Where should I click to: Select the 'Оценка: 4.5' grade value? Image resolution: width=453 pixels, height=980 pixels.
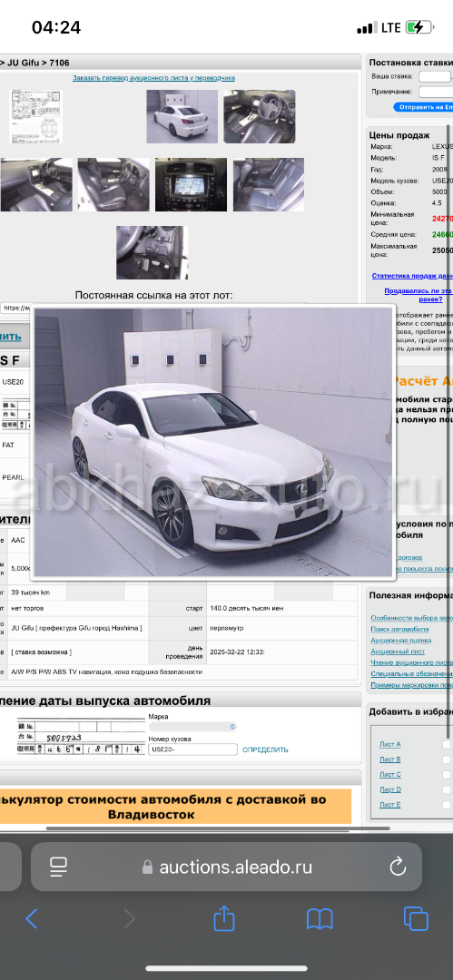tap(441, 203)
